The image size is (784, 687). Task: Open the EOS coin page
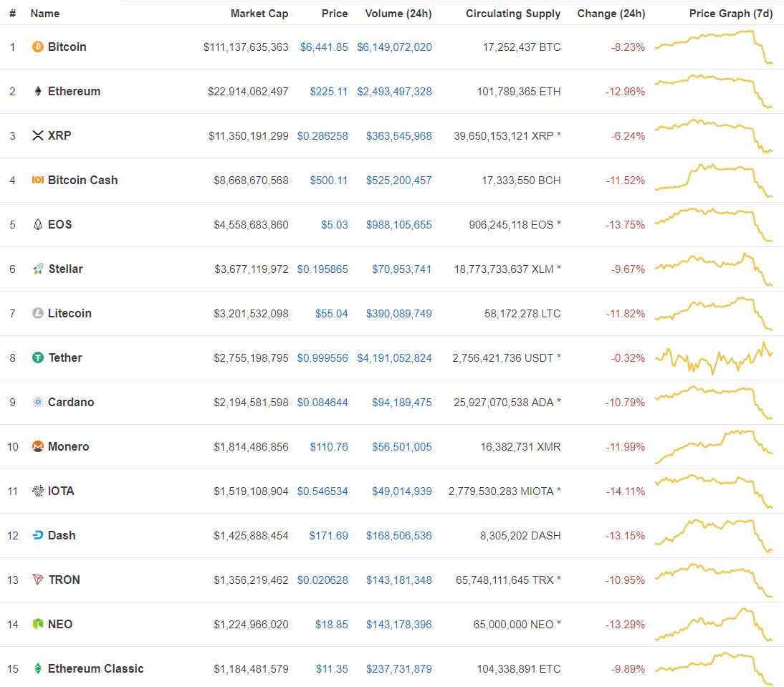coord(61,224)
